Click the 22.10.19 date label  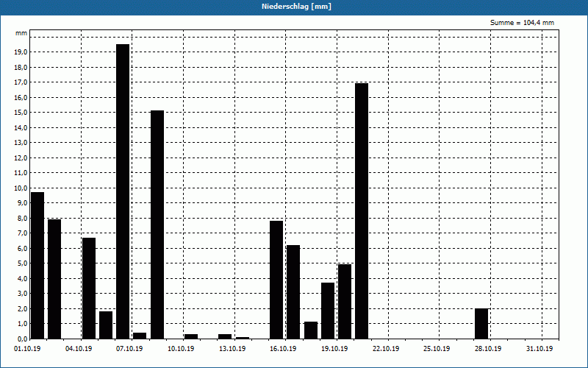[386, 349]
